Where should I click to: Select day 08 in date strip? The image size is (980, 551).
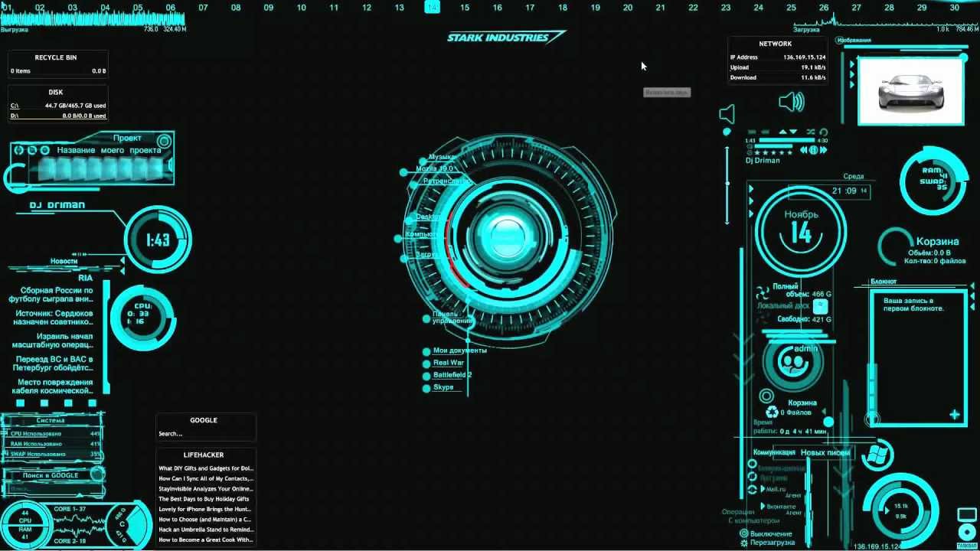[236, 8]
